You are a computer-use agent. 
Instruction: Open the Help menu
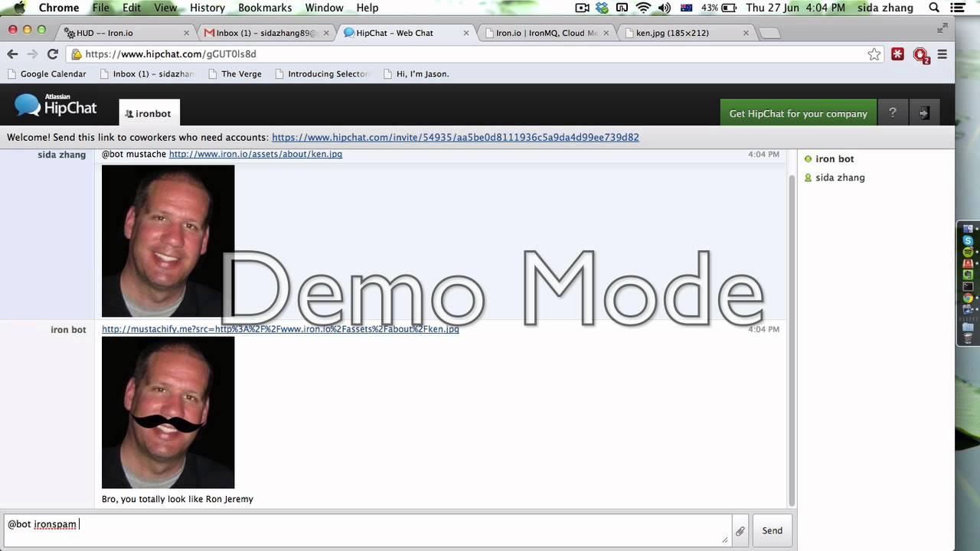coord(367,8)
